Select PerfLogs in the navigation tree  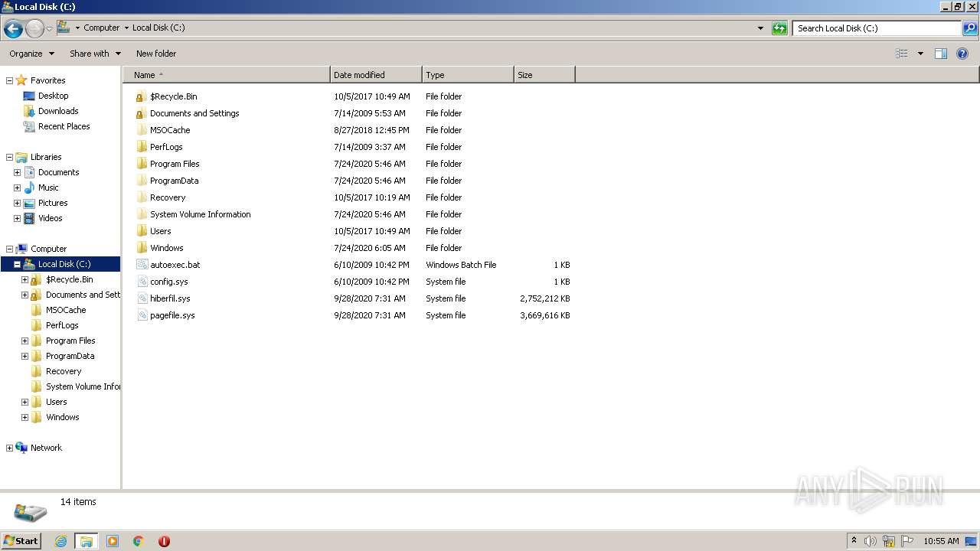[x=62, y=325]
